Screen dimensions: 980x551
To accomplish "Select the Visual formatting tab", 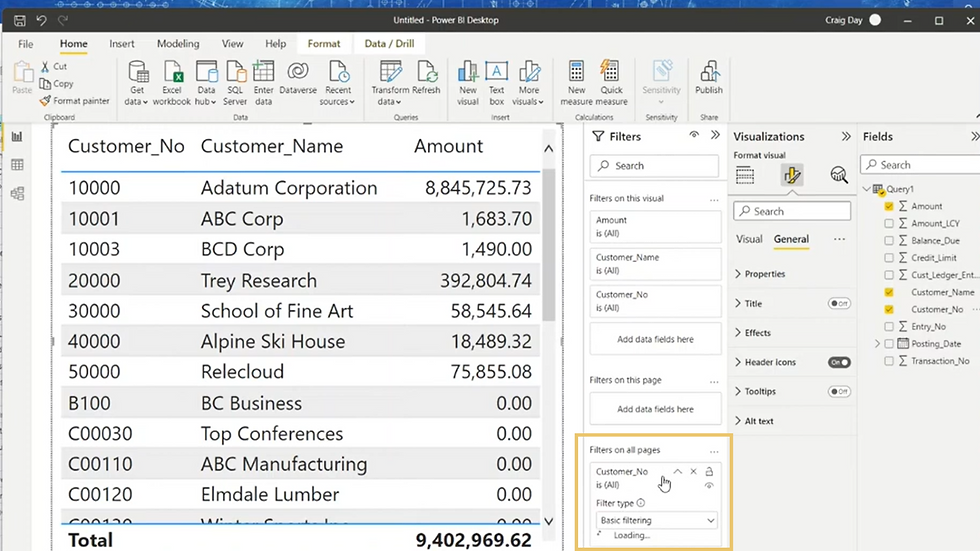I will (749, 239).
